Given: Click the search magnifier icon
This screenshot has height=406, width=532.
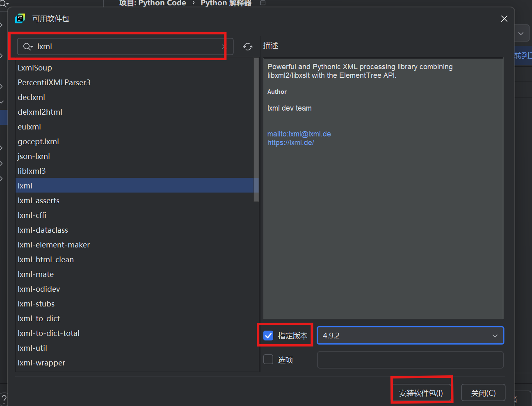Looking at the screenshot, I should point(27,47).
